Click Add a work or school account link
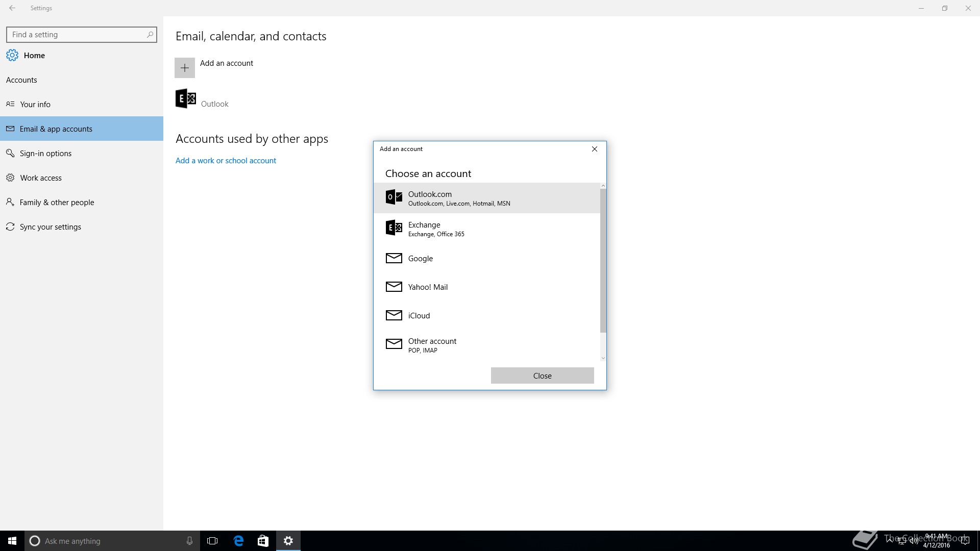 pos(226,161)
